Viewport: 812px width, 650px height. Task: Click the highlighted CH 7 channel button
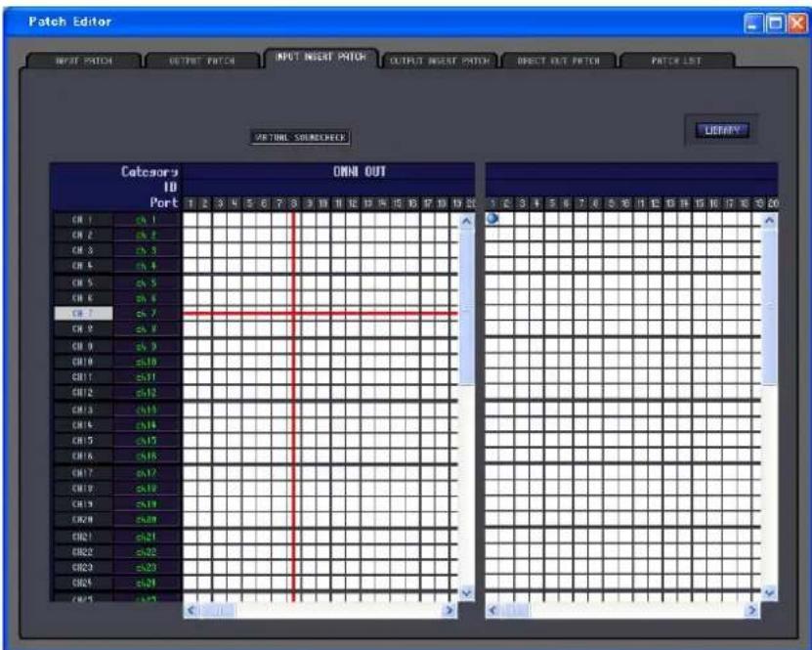click(x=83, y=314)
